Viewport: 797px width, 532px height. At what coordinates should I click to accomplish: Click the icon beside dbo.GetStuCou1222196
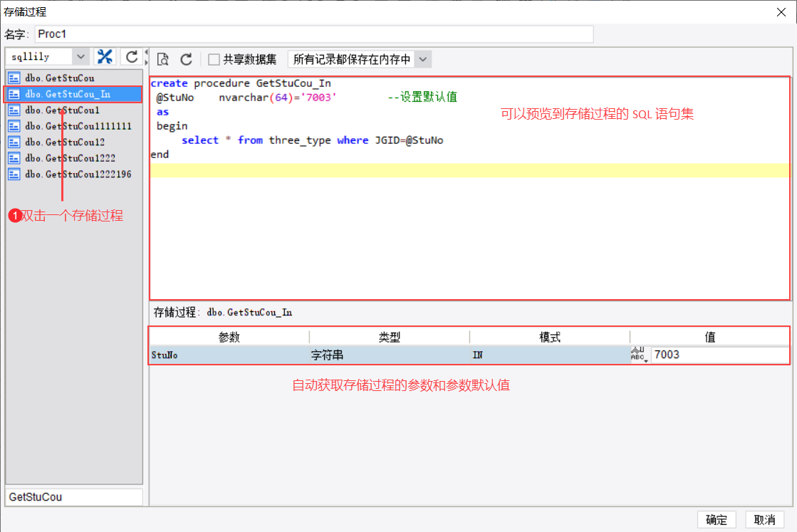point(14,174)
